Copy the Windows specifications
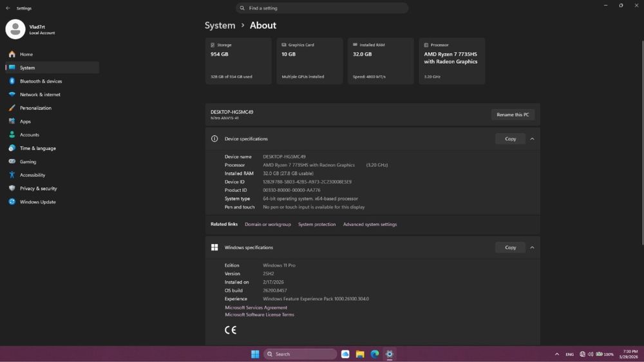644x362 pixels. pos(510,247)
